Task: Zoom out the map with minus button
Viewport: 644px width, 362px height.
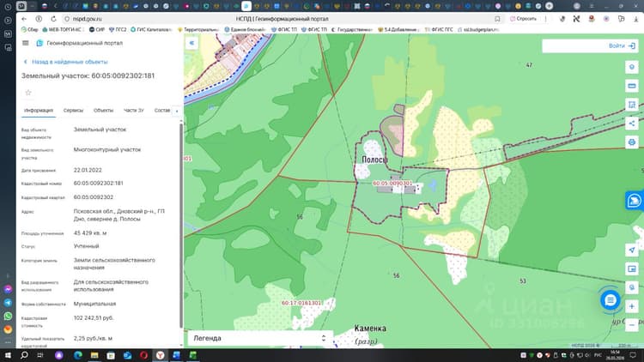Action: click(x=632, y=324)
